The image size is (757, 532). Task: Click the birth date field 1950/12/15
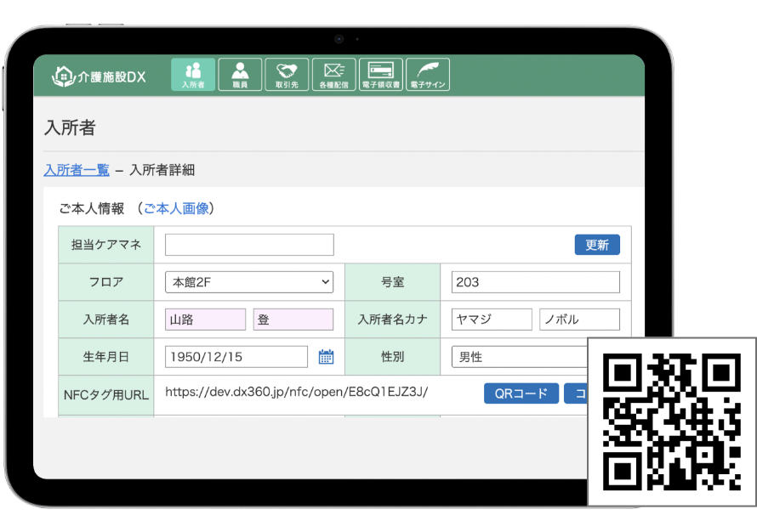(x=236, y=357)
